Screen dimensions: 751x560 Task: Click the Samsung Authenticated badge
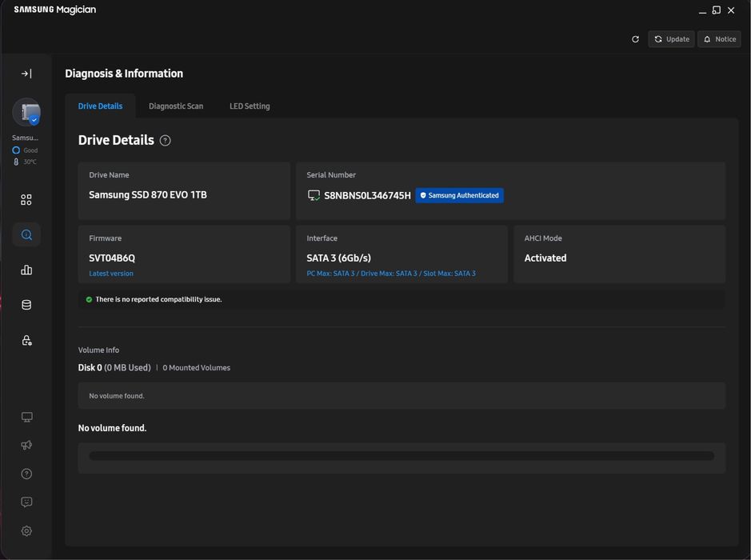(459, 195)
